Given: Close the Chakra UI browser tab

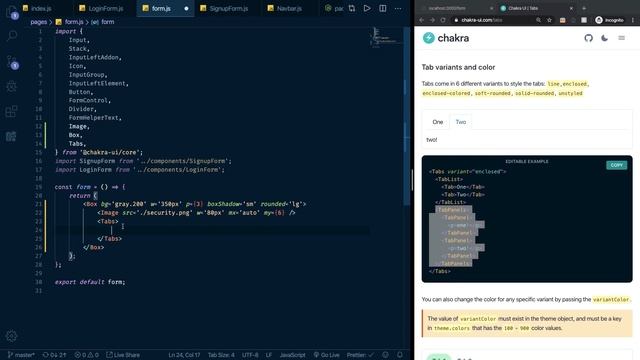Looking at the screenshot, I should pos(571,8).
